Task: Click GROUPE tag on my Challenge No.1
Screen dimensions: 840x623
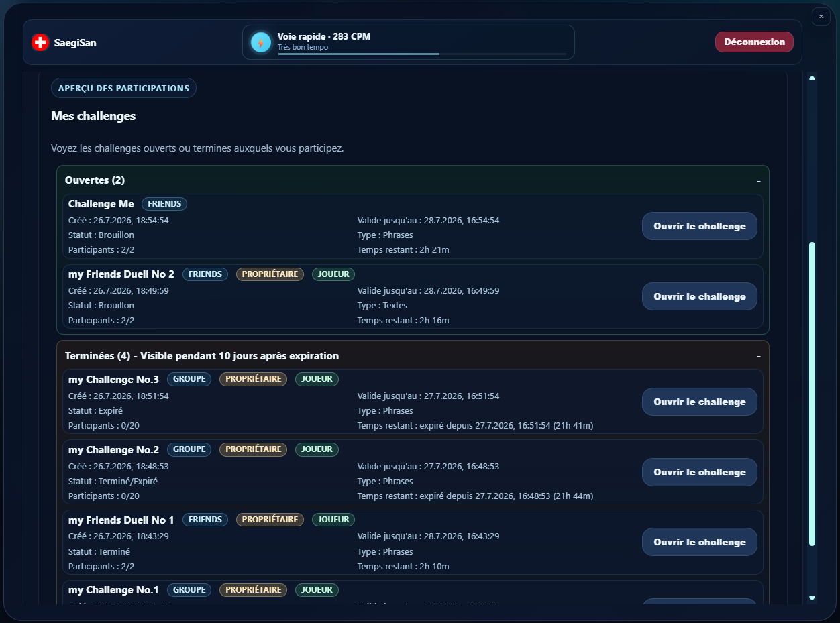Action: tap(189, 590)
